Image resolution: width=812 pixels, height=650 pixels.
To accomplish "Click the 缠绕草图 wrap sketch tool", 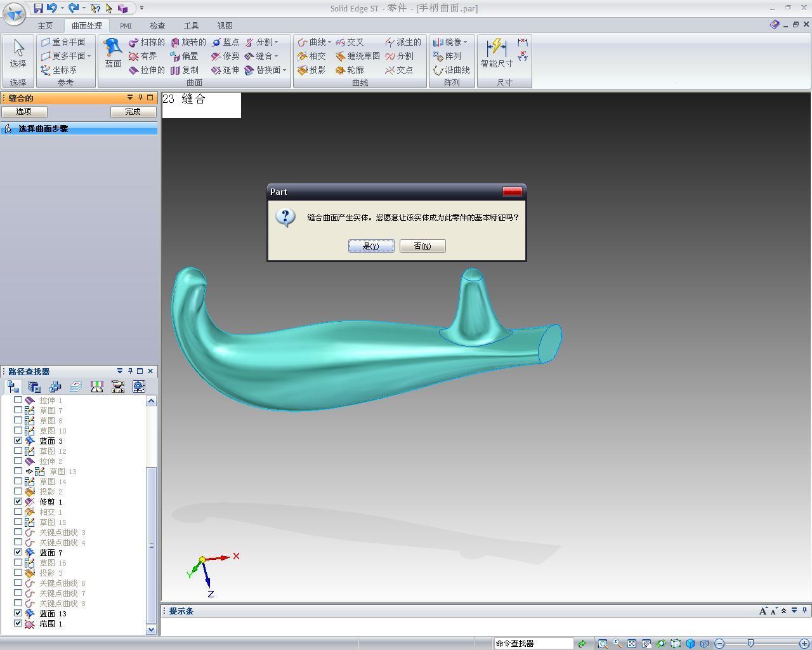I will pyautogui.click(x=358, y=56).
